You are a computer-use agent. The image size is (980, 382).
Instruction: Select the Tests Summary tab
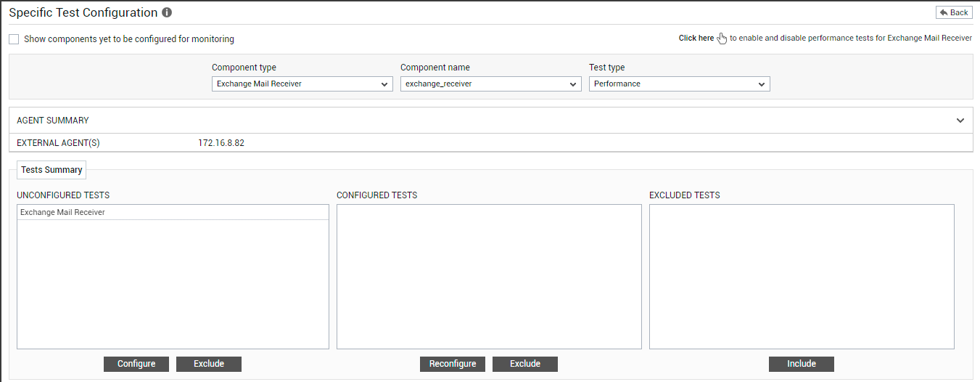point(52,170)
